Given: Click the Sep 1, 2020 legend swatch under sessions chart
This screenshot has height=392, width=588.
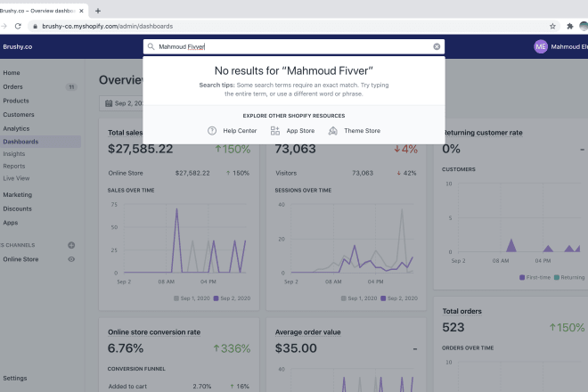Looking at the screenshot, I should point(344,298).
